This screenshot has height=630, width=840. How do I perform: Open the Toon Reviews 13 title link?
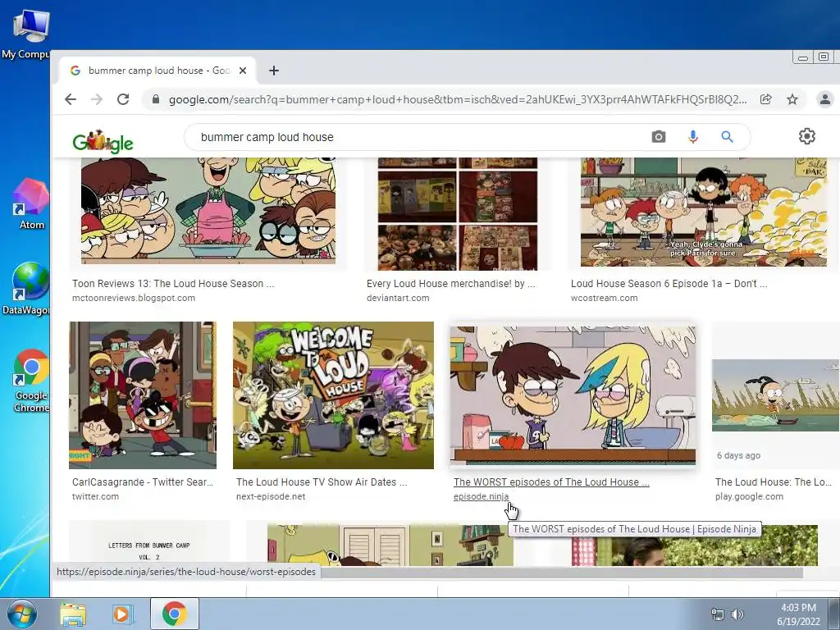pos(173,283)
